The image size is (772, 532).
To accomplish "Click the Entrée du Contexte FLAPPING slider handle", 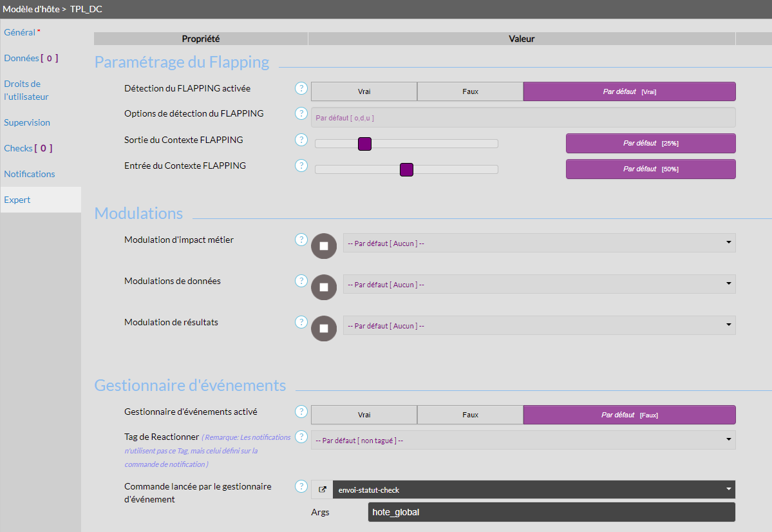I will (406, 169).
